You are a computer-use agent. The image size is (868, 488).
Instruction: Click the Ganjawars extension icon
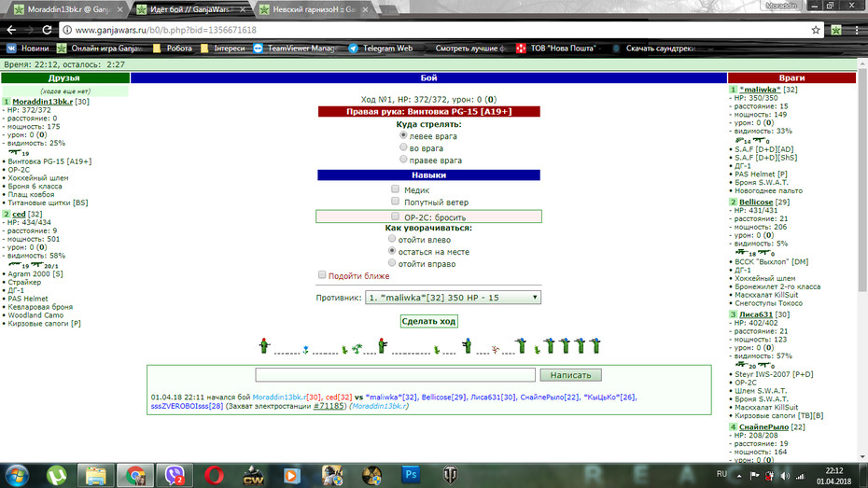pyautogui.click(x=836, y=30)
